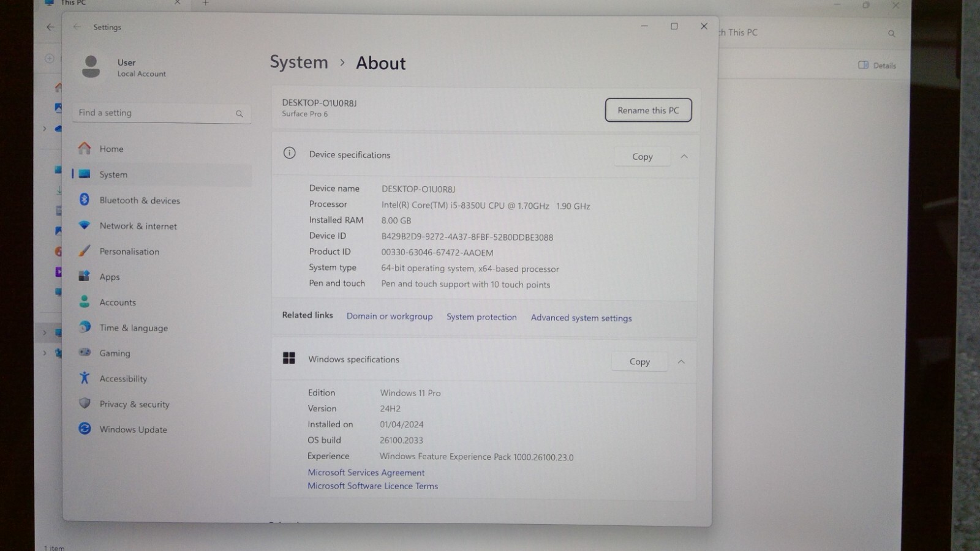This screenshot has height=551, width=980.
Task: Copy the Windows specifications
Action: tap(639, 362)
